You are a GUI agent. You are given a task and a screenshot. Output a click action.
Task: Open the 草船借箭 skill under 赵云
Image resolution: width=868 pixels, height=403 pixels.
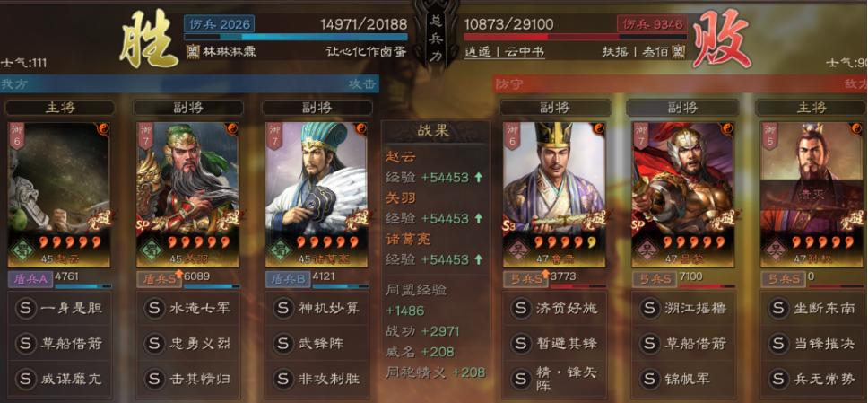[58, 344]
